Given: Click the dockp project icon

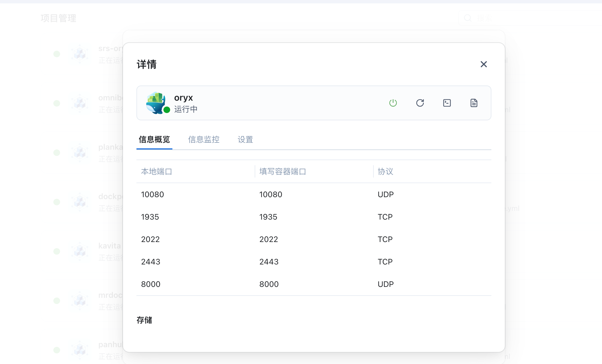Looking at the screenshot, I should click(x=80, y=202).
